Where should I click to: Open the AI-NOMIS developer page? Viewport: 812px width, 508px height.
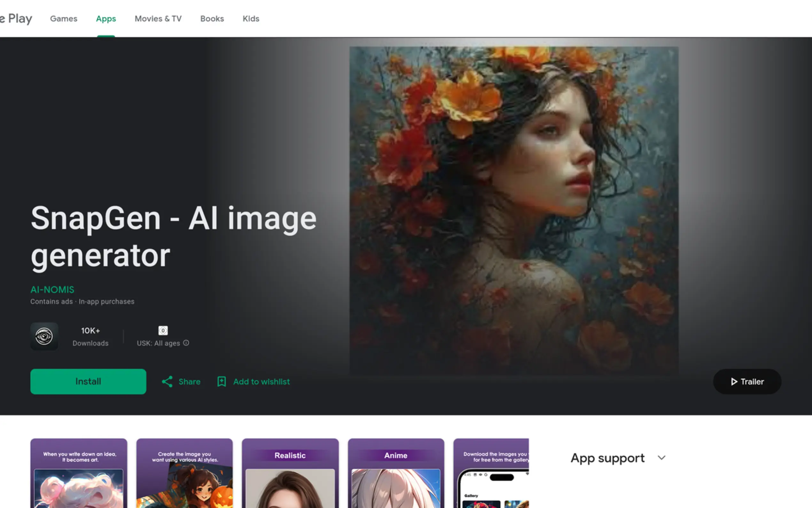[52, 290]
